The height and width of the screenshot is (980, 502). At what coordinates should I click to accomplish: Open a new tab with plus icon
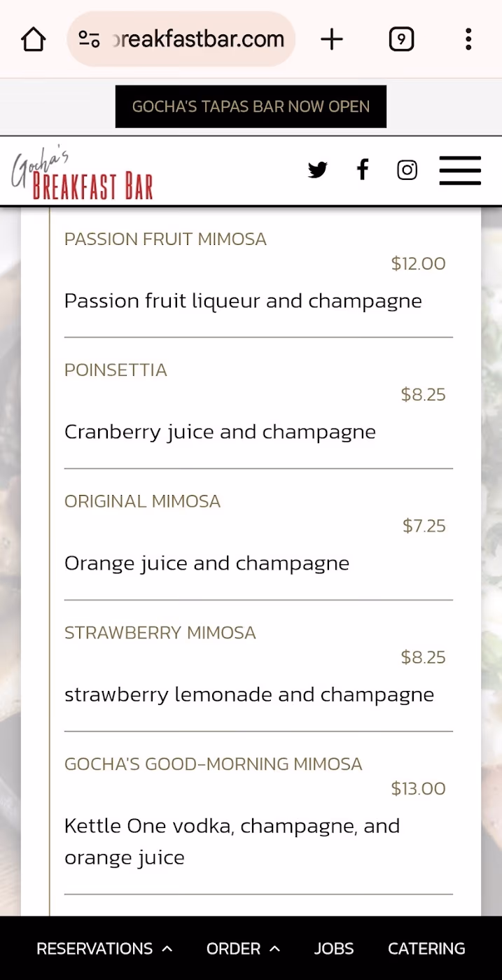click(332, 39)
